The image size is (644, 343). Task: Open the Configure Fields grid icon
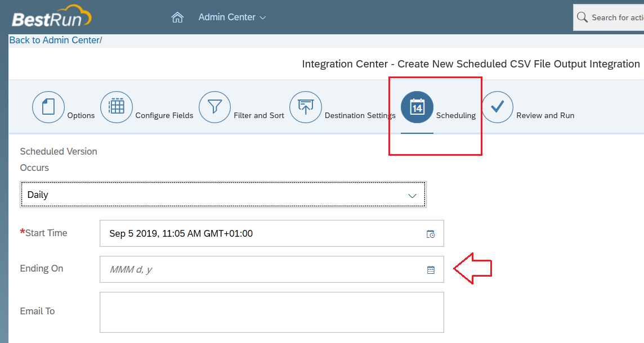coord(116,107)
